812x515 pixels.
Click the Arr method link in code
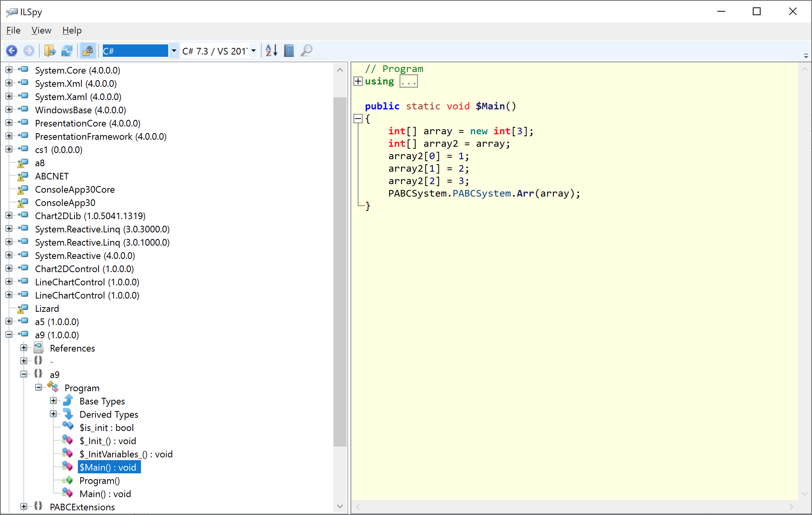pyautogui.click(x=525, y=193)
